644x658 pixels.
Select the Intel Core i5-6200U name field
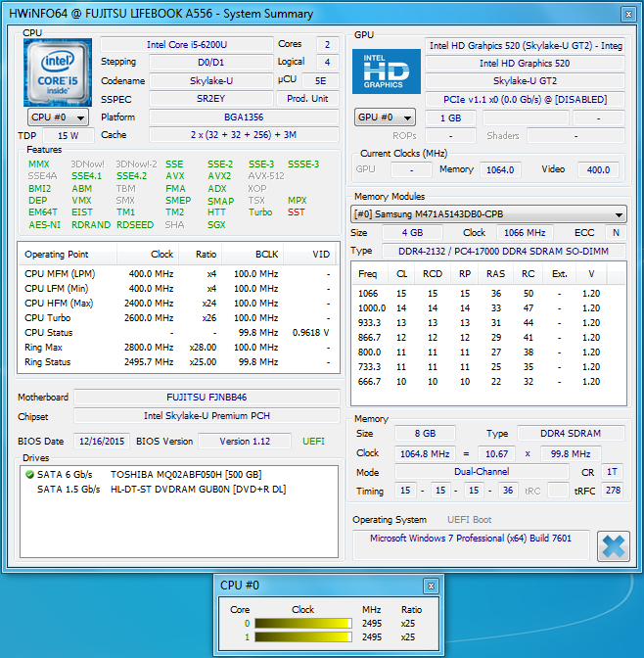point(187,44)
